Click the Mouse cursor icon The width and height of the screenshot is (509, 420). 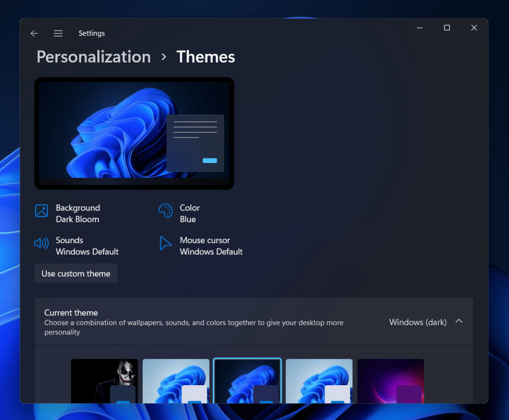pyautogui.click(x=166, y=243)
